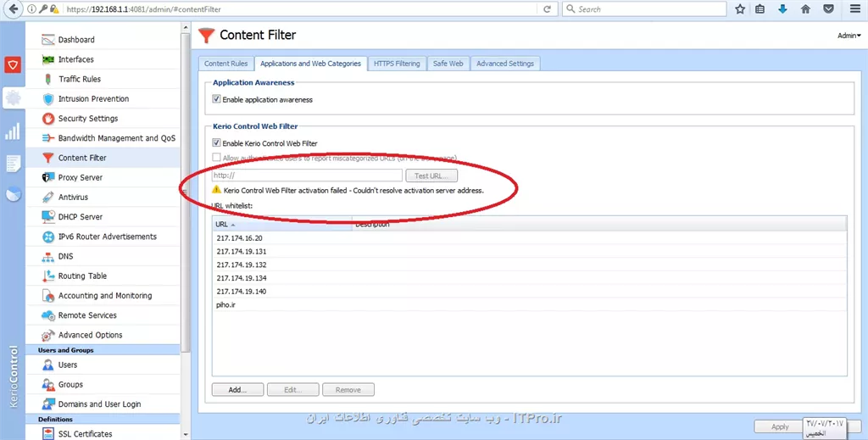Click the Test URL... button
The width and height of the screenshot is (868, 440).
click(431, 175)
